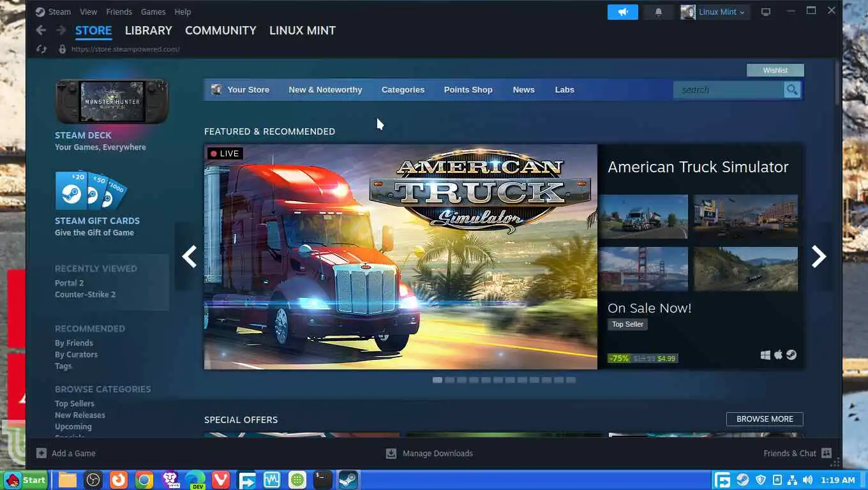Click the Manage Downloads icon
Viewport: 868px width, 490px height.
point(391,453)
